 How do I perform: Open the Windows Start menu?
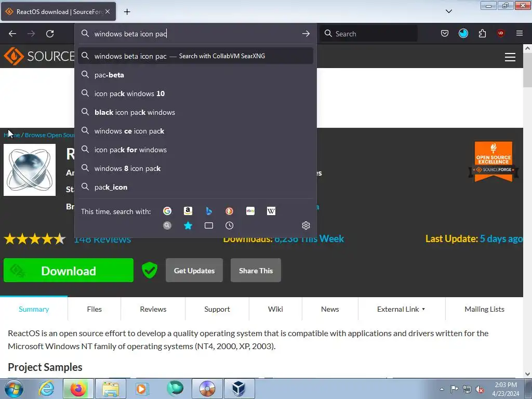14,389
